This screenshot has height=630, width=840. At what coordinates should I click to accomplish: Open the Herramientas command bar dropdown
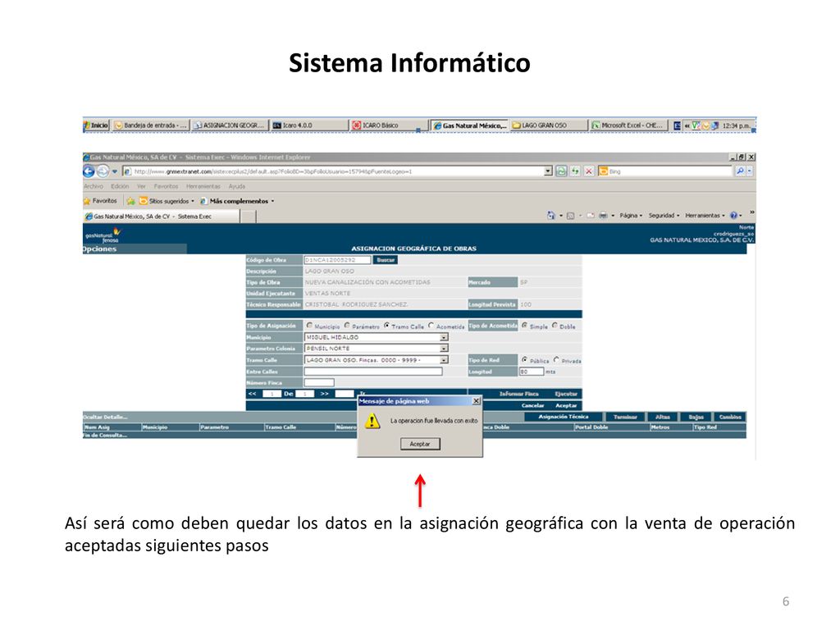705,216
